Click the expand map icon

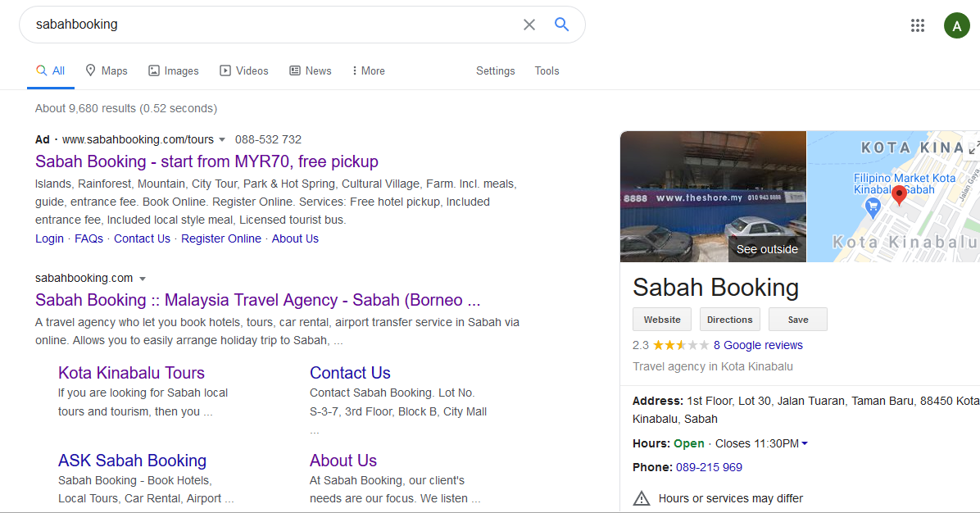point(973,148)
